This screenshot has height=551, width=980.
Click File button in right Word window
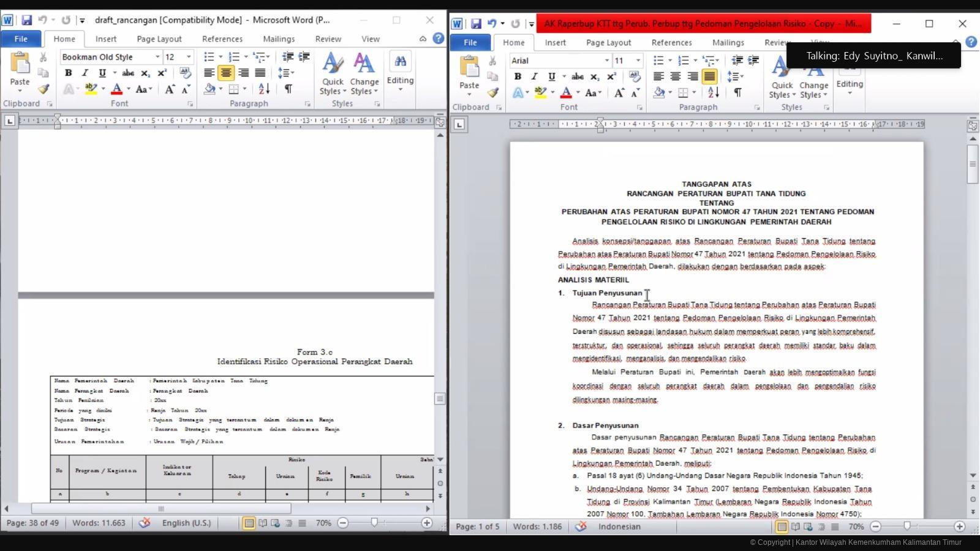(x=470, y=42)
